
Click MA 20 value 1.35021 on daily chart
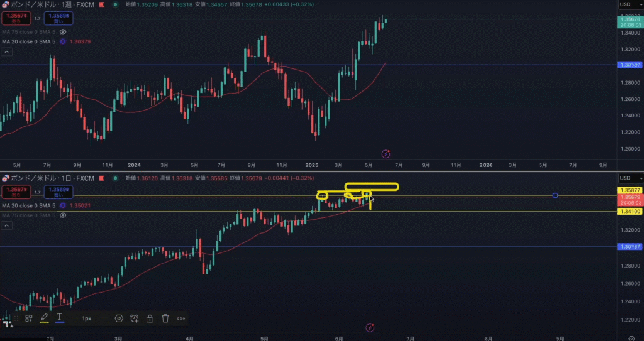80,205
